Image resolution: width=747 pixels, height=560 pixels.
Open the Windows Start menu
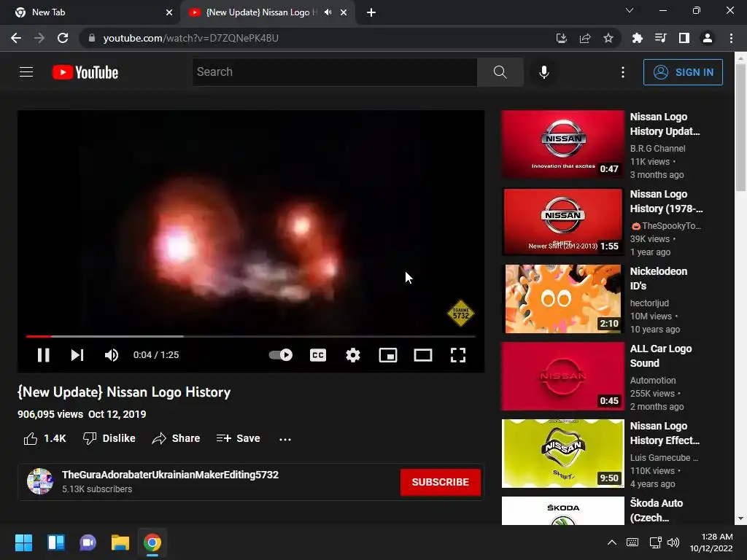point(23,542)
